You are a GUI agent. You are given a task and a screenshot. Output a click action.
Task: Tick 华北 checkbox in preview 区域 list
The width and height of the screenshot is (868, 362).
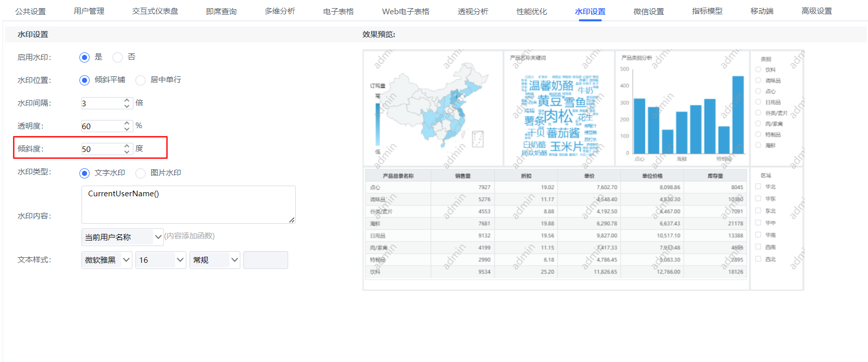pyautogui.click(x=758, y=187)
